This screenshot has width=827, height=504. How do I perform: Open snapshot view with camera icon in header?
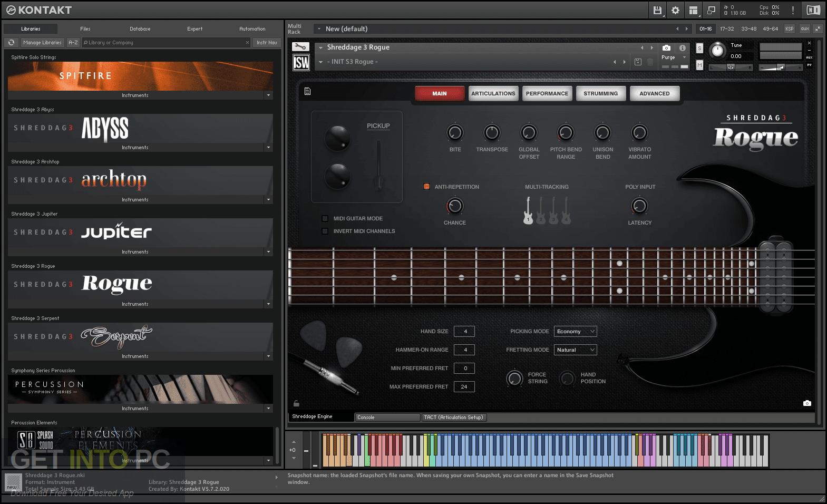667,47
